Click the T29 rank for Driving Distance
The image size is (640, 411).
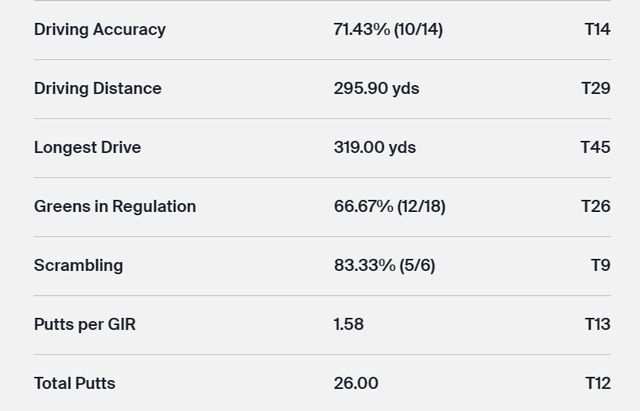point(596,88)
